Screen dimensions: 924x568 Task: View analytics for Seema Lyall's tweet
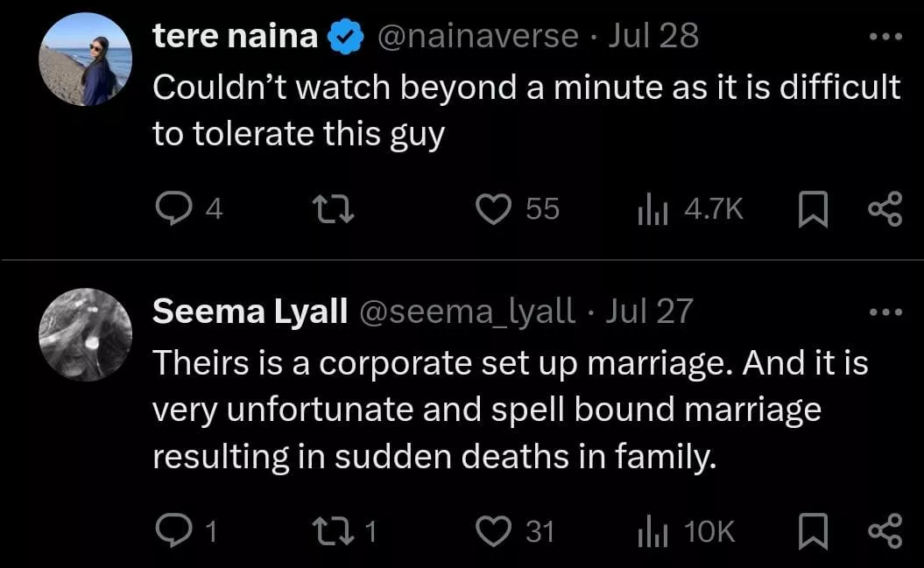652,530
